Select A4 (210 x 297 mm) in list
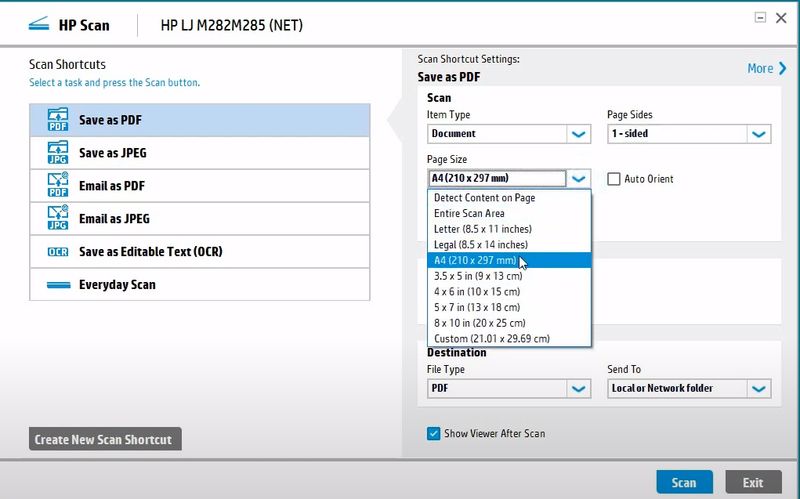The width and height of the screenshot is (800, 499). coord(509,260)
